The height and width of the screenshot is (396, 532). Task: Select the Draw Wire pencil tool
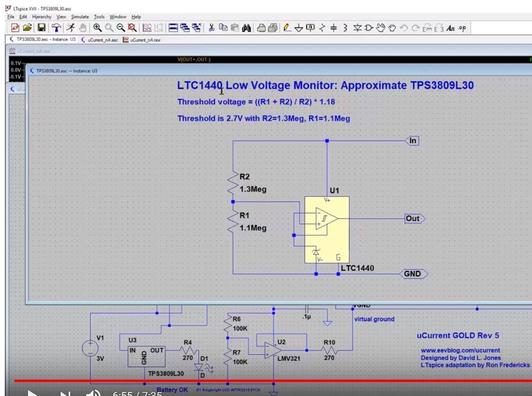pyautogui.click(x=287, y=28)
